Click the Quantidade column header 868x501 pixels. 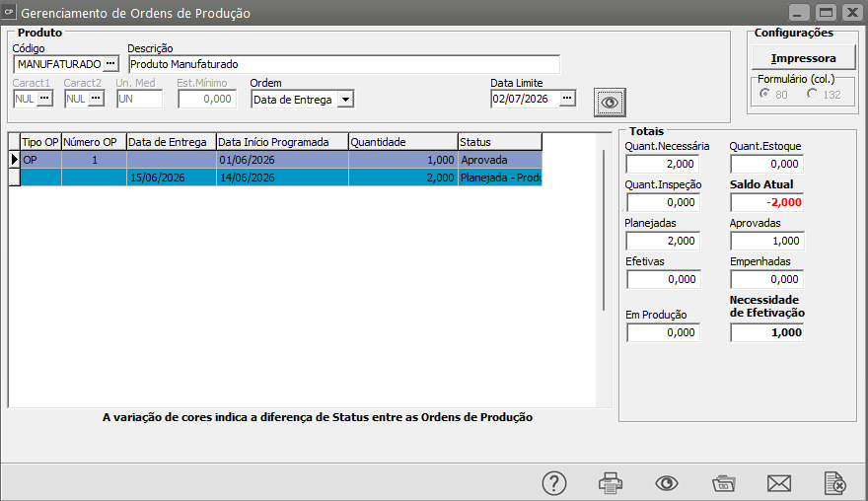point(403,142)
